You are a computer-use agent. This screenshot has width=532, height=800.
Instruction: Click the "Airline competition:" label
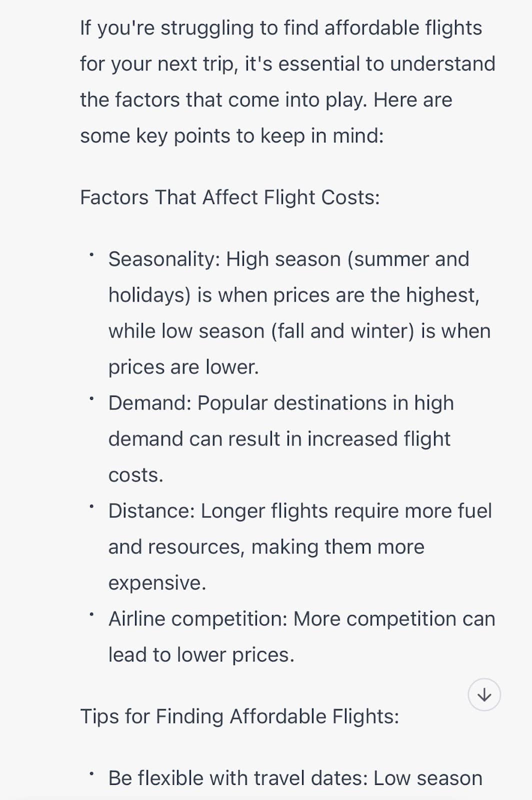198,619
